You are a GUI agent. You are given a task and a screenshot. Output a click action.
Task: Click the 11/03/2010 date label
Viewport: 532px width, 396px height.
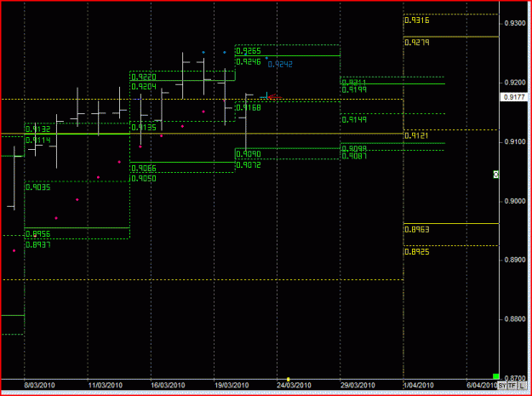(106, 386)
